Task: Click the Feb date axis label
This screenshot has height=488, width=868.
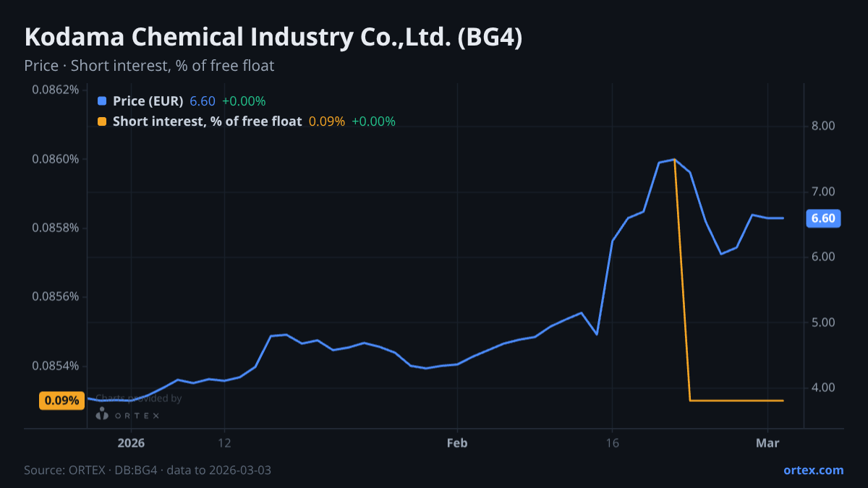Action: point(457,442)
